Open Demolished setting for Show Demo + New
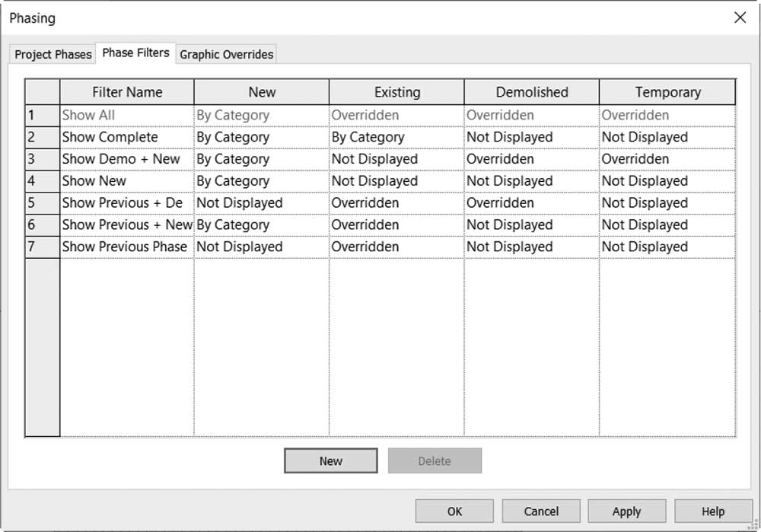This screenshot has width=761, height=532. coord(532,159)
